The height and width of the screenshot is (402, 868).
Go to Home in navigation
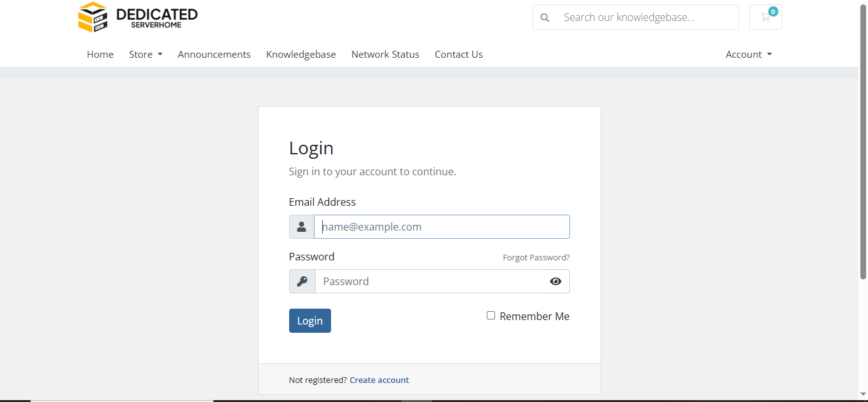point(100,55)
